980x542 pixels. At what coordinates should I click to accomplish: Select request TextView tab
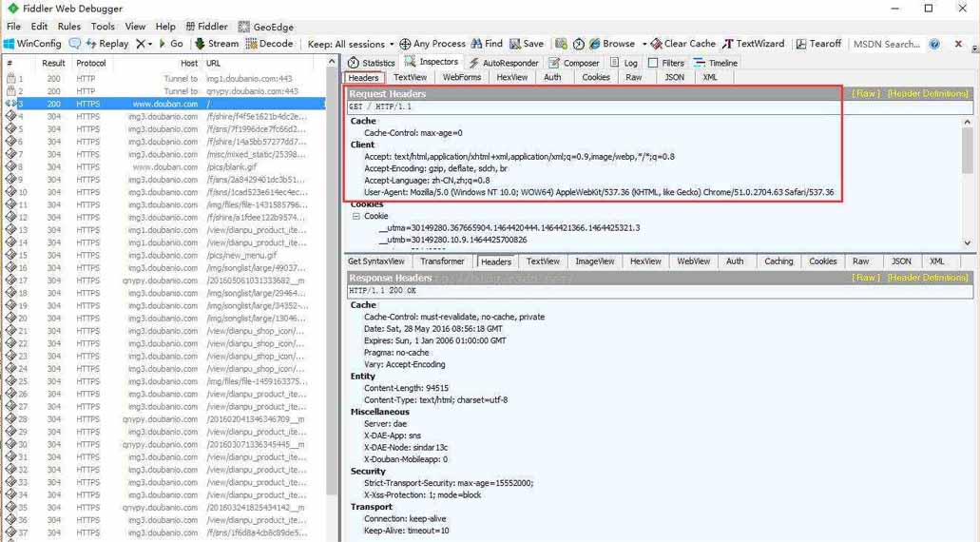point(410,78)
